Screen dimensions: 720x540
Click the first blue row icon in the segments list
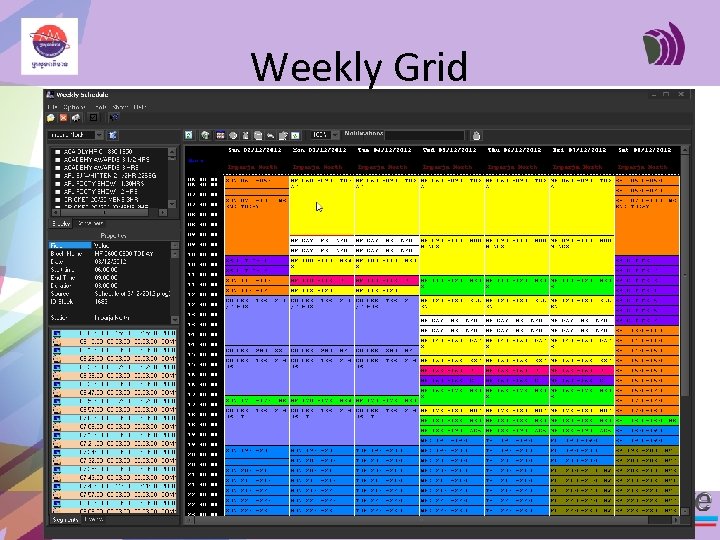pyautogui.click(x=56, y=333)
